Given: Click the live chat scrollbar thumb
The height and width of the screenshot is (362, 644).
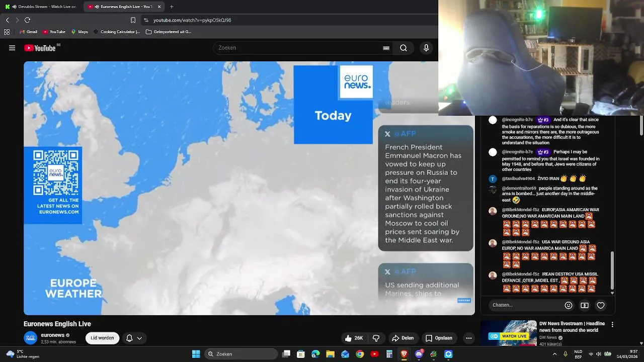Looking at the screenshot, I should [x=612, y=270].
